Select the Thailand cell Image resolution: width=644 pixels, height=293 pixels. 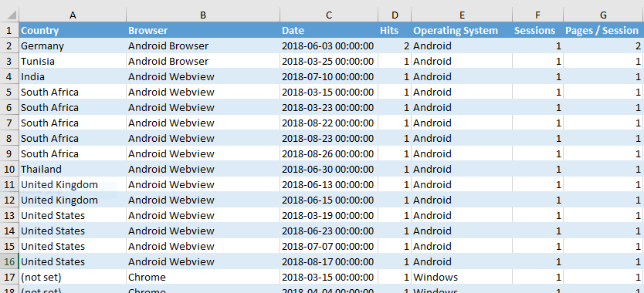point(73,169)
